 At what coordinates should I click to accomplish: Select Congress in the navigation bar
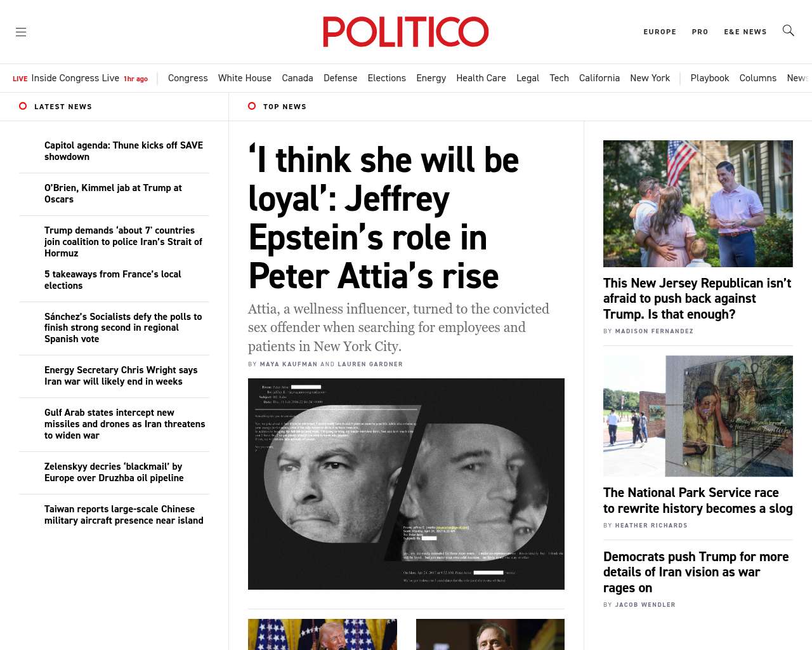(x=188, y=78)
